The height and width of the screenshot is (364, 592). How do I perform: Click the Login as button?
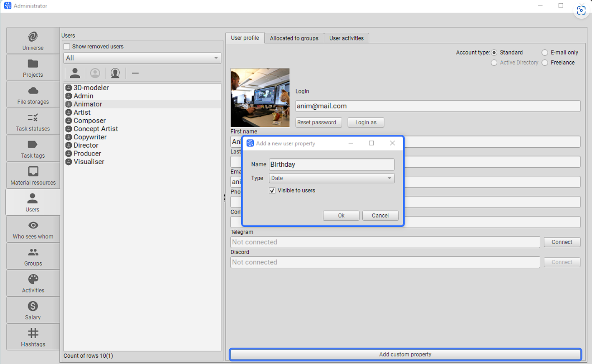[366, 123]
